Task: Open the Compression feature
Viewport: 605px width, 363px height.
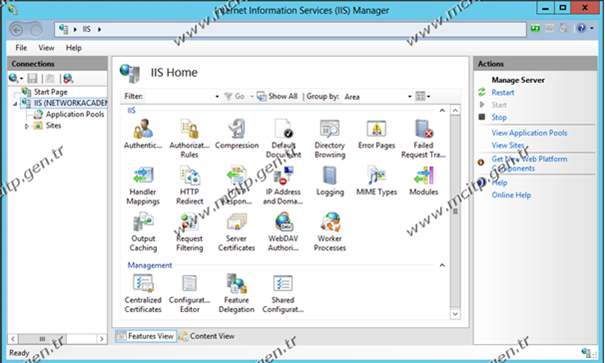Action: click(237, 134)
